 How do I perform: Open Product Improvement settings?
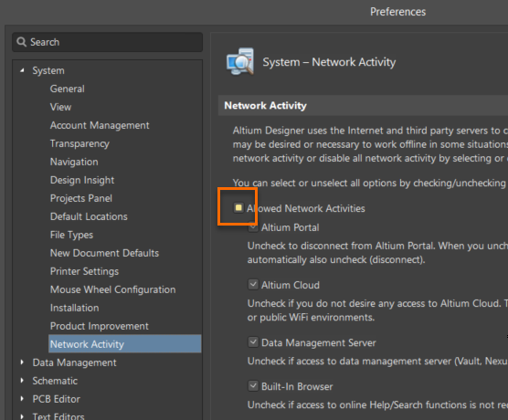[100, 326]
